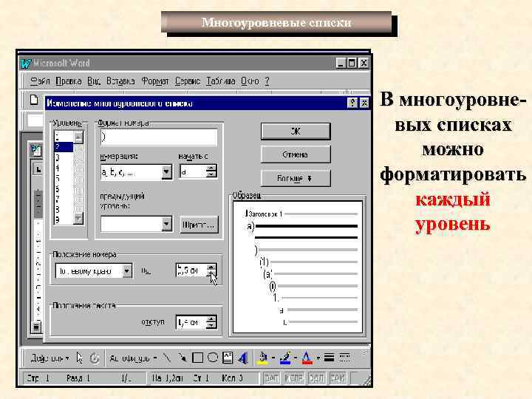This screenshot has height=399, width=532.
Task: Expand dialog with Больше button
Action: pos(296,179)
